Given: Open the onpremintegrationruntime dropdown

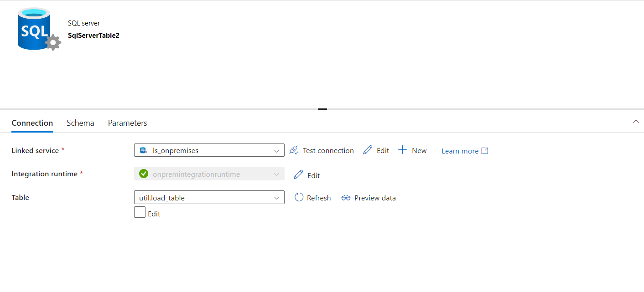Looking at the screenshot, I should pos(209,174).
